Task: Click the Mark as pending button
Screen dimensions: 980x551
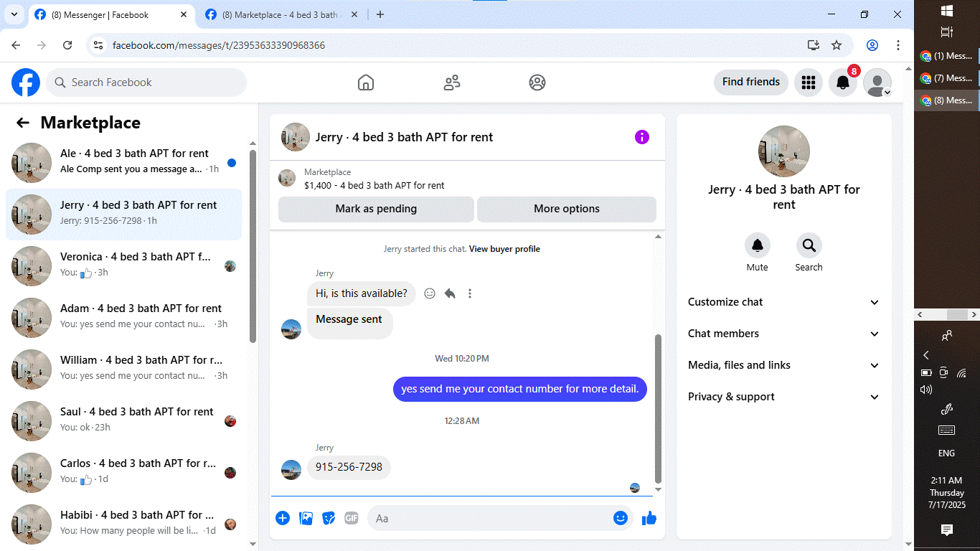Action: pyautogui.click(x=376, y=209)
